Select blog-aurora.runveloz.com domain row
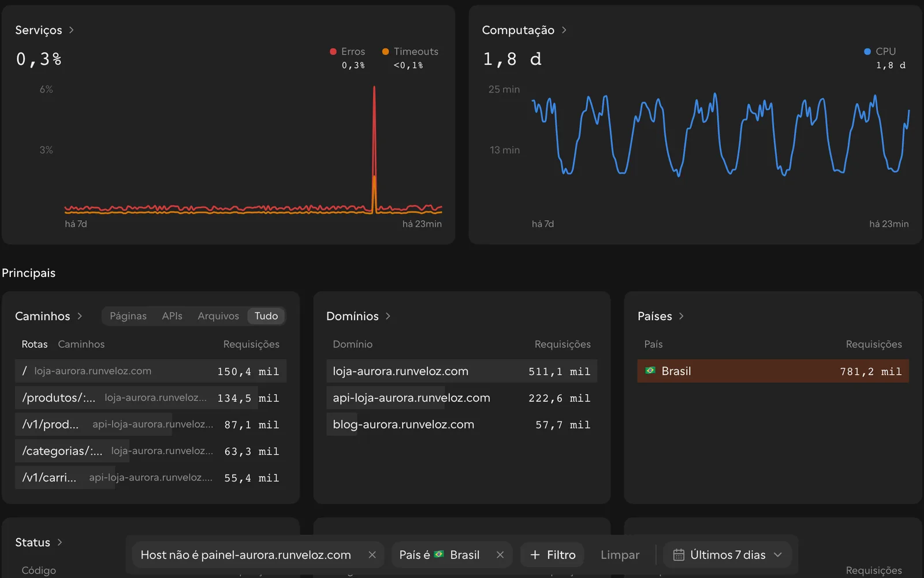Screen dimensions: 924x578 (x=461, y=424)
